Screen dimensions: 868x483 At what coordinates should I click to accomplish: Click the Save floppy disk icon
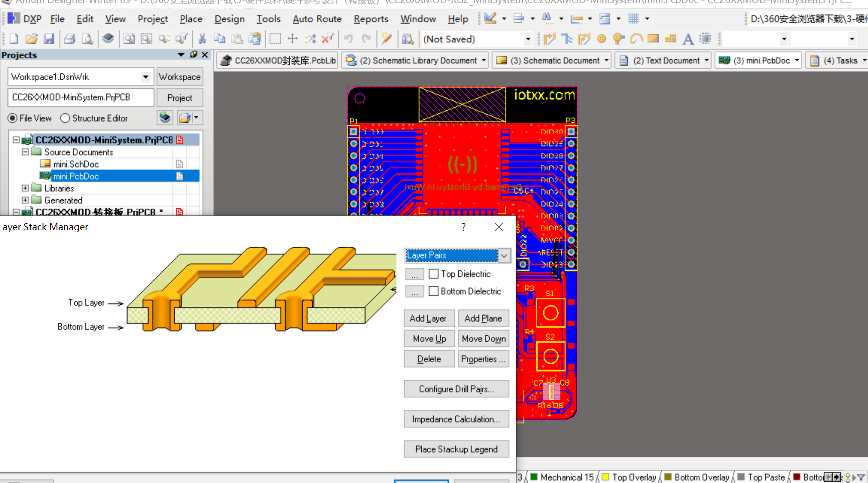tap(49, 39)
